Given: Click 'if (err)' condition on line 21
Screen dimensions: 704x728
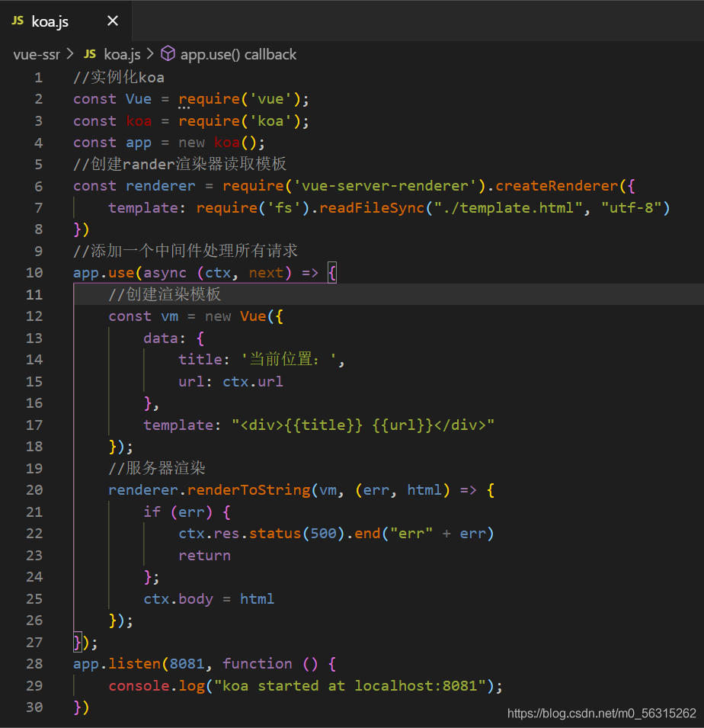Looking at the screenshot, I should [178, 512].
